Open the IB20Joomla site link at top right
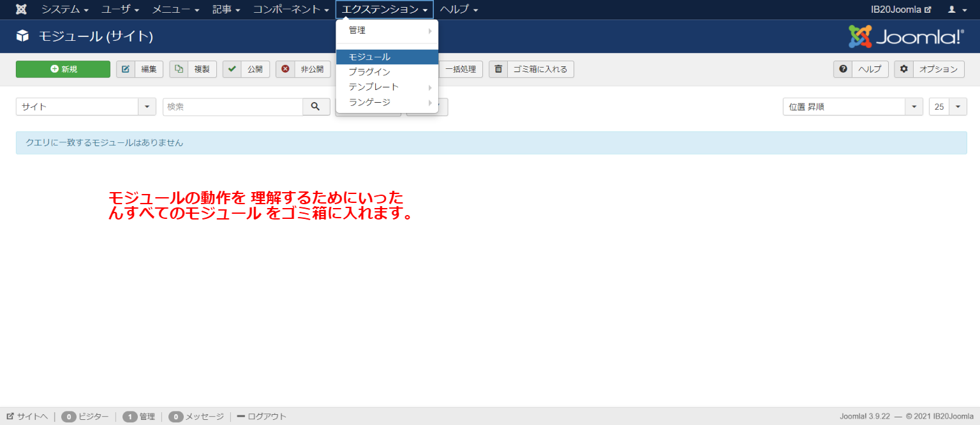This screenshot has height=425, width=980. click(900, 10)
